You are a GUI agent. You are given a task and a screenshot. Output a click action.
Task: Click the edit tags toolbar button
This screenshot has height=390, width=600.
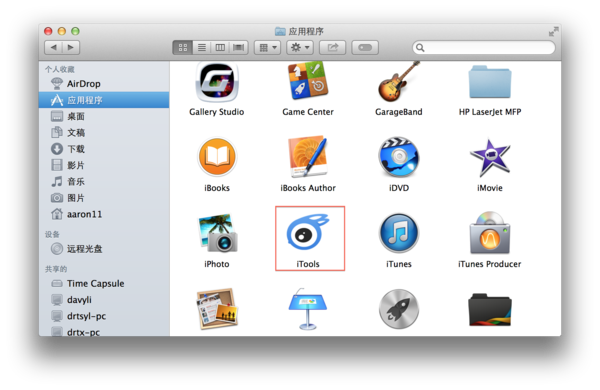coord(365,47)
